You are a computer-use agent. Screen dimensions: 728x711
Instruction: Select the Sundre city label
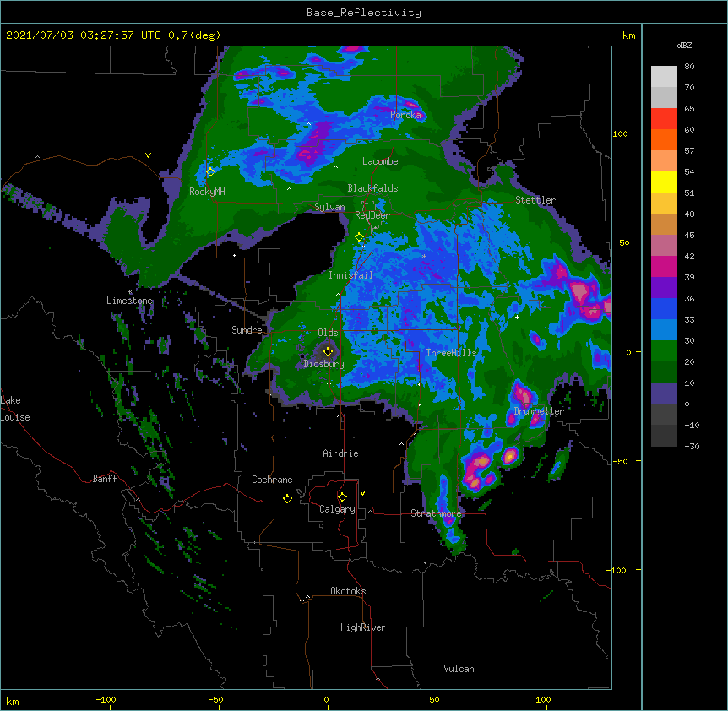click(x=247, y=330)
